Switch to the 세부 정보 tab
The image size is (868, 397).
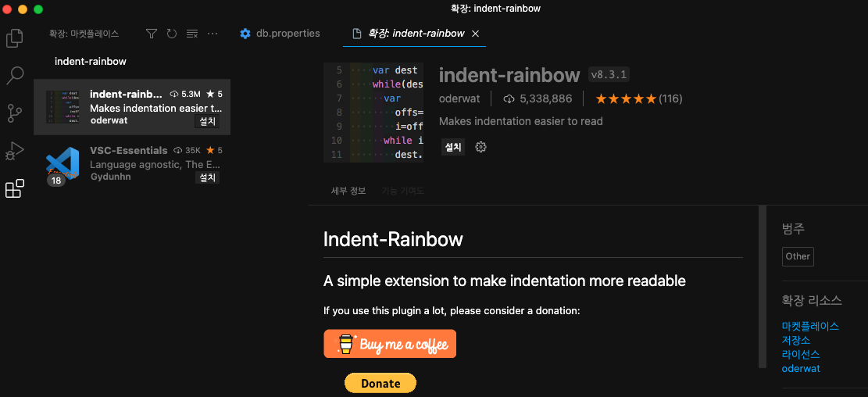tap(348, 191)
